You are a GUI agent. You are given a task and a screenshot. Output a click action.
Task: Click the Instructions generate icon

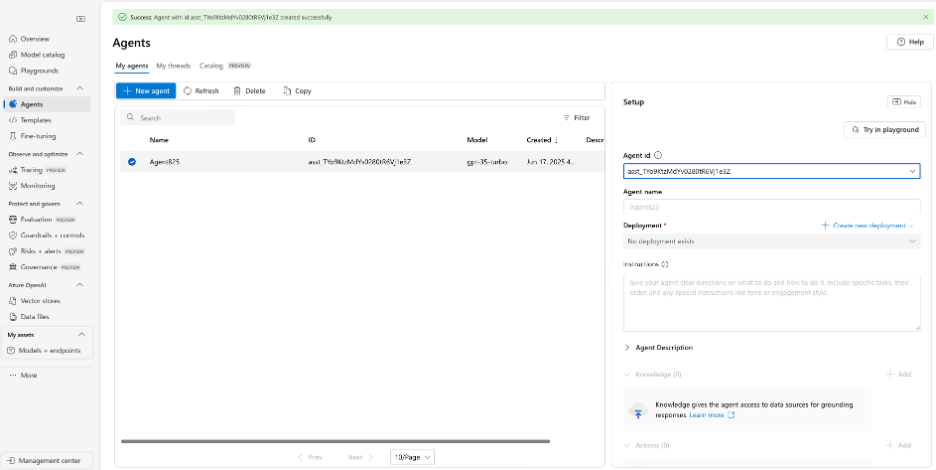click(x=665, y=264)
